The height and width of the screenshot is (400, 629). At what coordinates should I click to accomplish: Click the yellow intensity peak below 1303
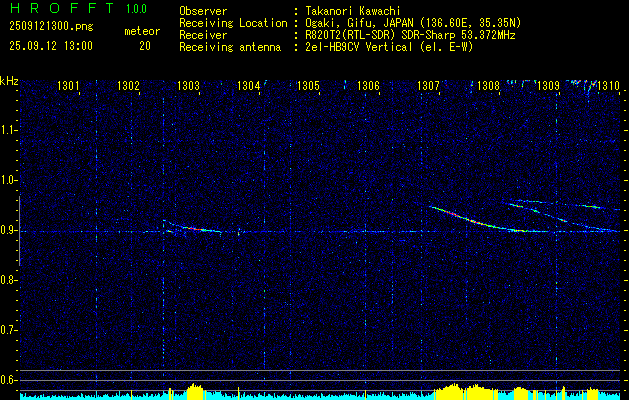195,391
